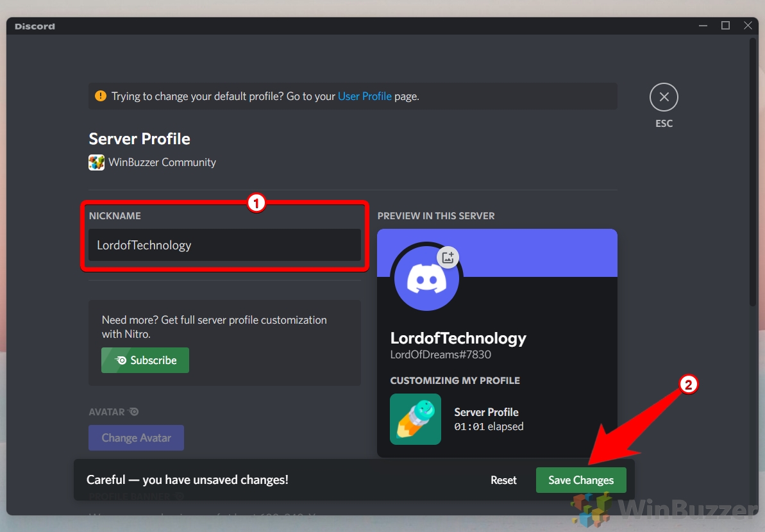
Task: Click the Change Avatar button
Action: point(136,438)
